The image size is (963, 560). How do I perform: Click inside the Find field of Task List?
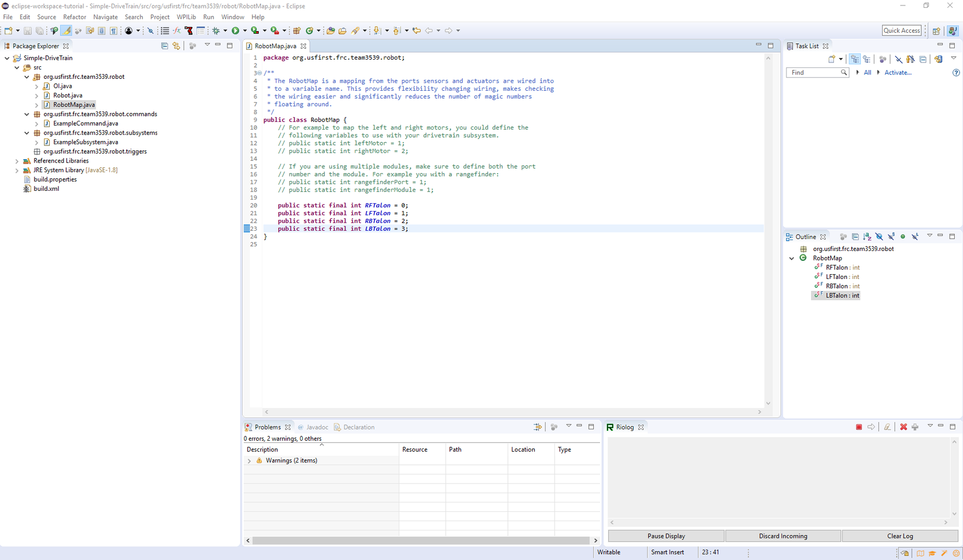pos(815,72)
